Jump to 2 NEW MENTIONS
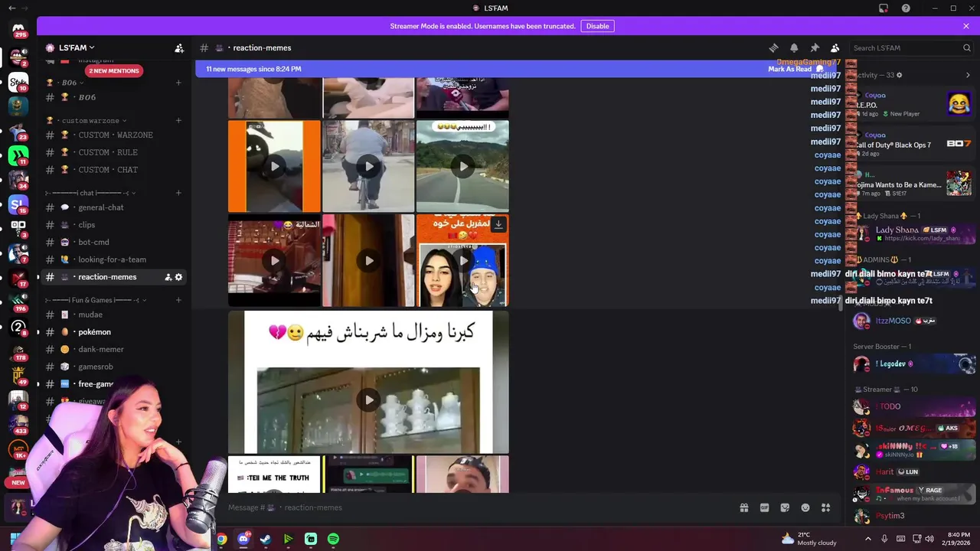The image size is (980, 551). tap(114, 70)
